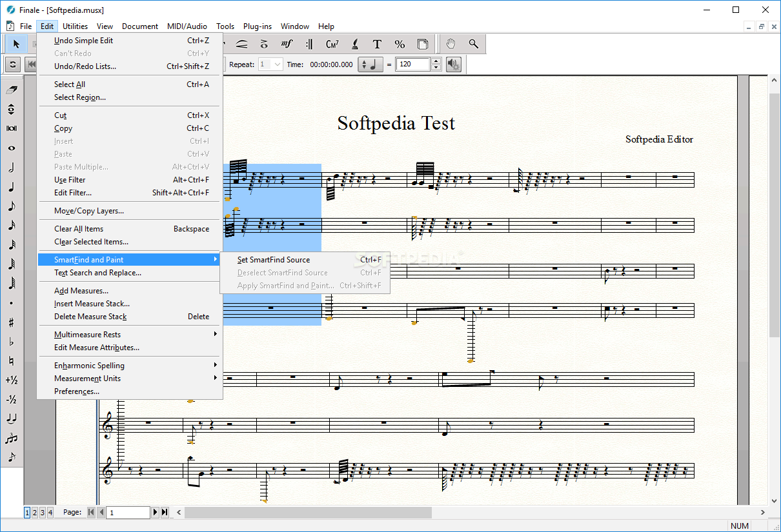Switch to layer 1 button

pos(28,513)
